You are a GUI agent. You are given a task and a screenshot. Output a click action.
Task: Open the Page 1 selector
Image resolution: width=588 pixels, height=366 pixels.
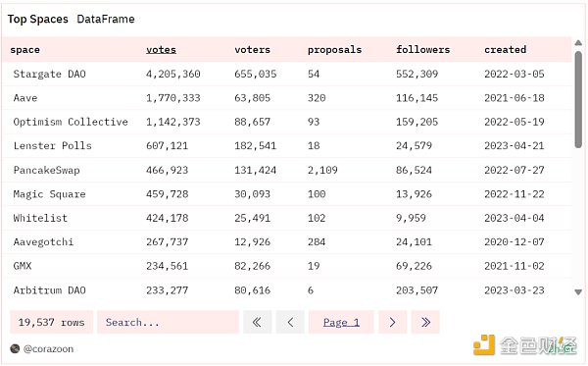[341, 322]
